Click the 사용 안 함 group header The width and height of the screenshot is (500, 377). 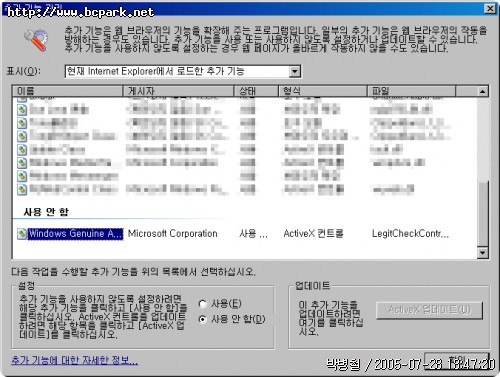point(46,212)
